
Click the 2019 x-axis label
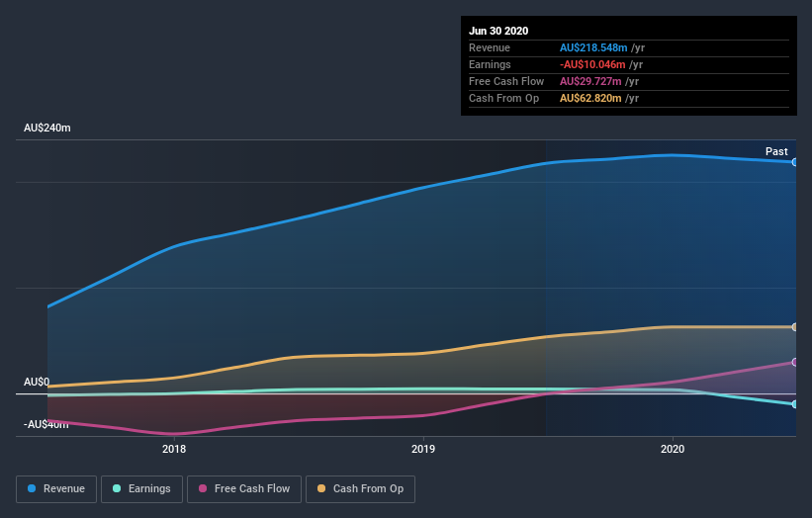point(423,449)
